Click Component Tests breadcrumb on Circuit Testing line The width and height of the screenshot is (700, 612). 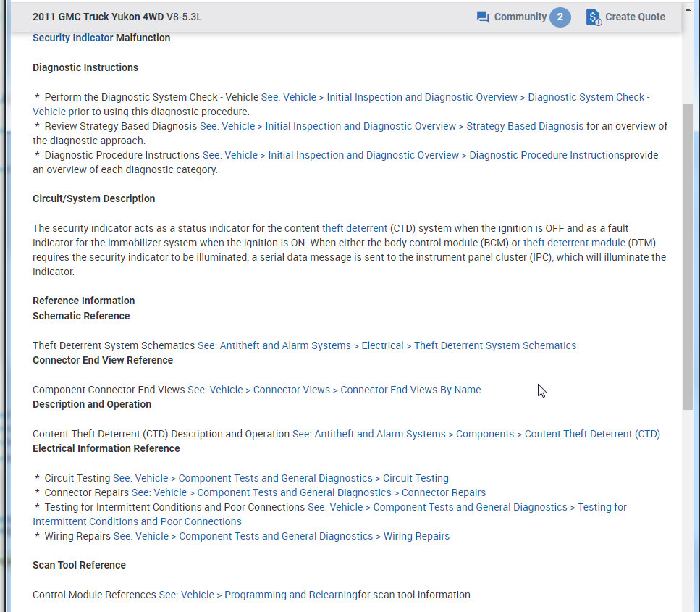275,479
